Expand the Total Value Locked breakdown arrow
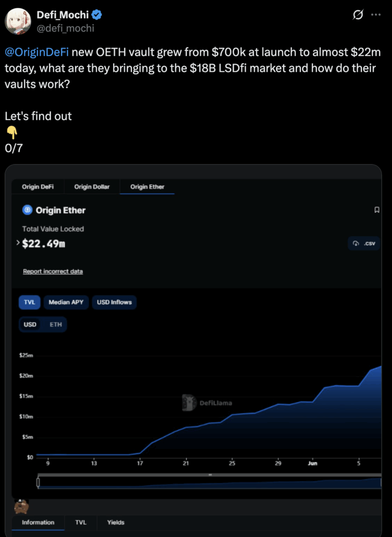This screenshot has width=392, height=537. (x=18, y=243)
